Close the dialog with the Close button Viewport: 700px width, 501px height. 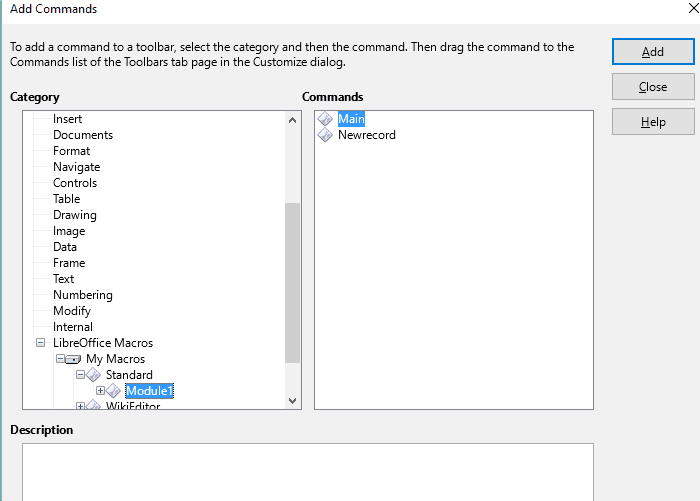coord(653,87)
